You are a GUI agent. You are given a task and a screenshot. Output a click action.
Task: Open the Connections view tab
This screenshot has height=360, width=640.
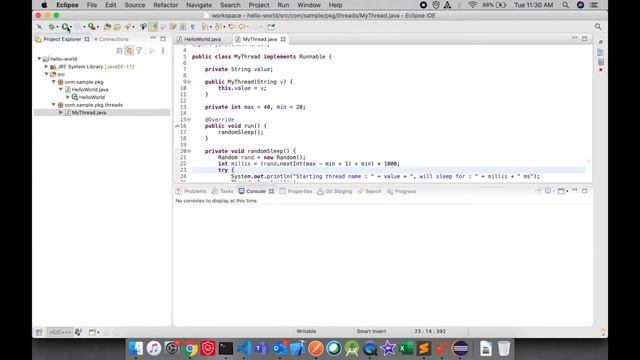(111, 39)
